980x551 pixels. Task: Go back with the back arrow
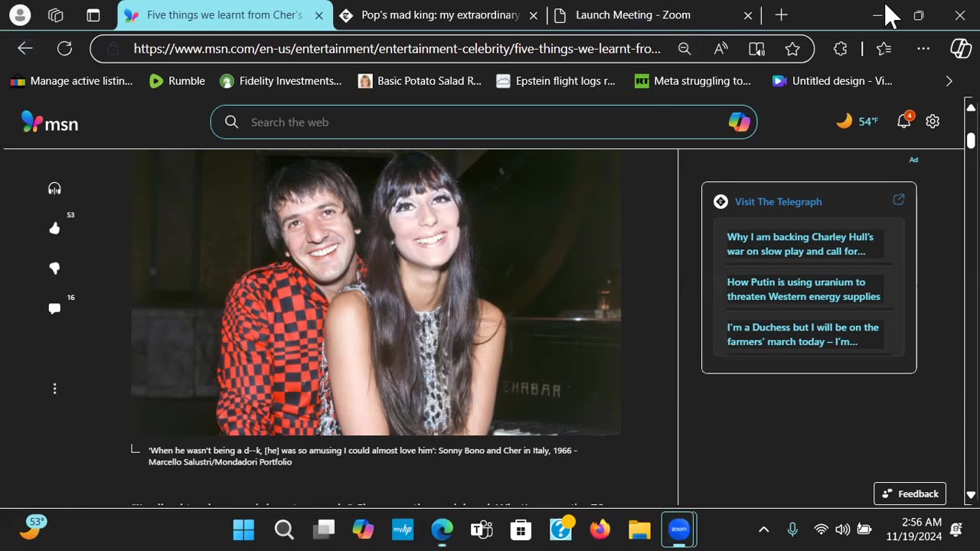coord(25,49)
